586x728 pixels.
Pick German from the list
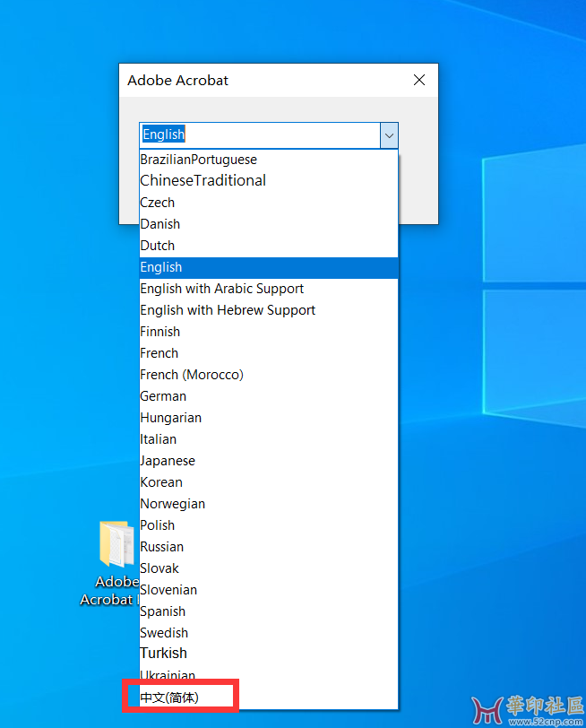269,396
